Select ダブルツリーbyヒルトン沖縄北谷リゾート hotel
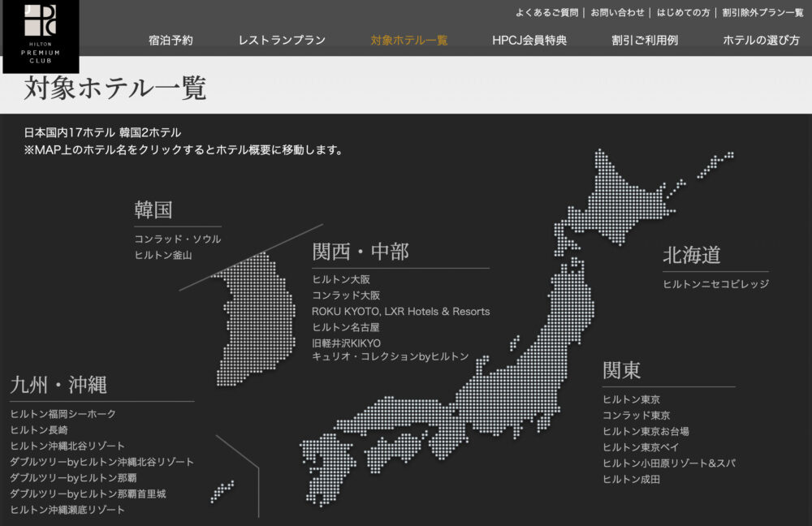Image resolution: width=812 pixels, height=526 pixels. pyautogui.click(x=101, y=462)
